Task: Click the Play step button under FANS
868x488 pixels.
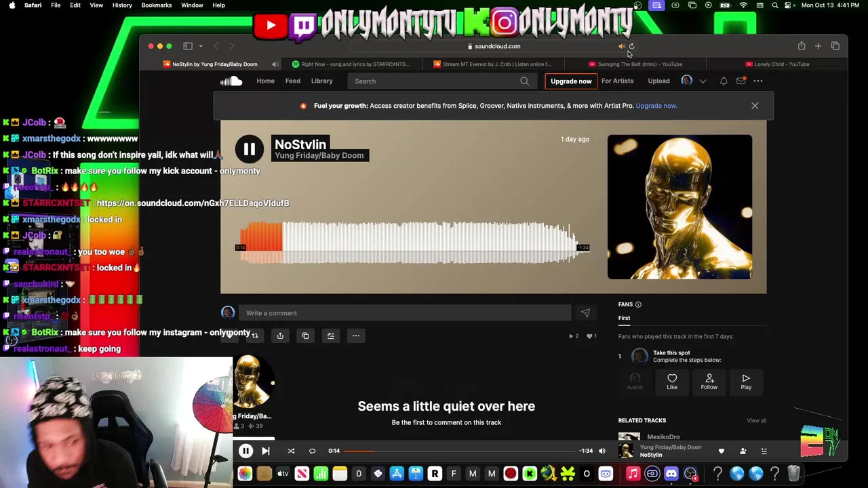Action: [746, 382]
